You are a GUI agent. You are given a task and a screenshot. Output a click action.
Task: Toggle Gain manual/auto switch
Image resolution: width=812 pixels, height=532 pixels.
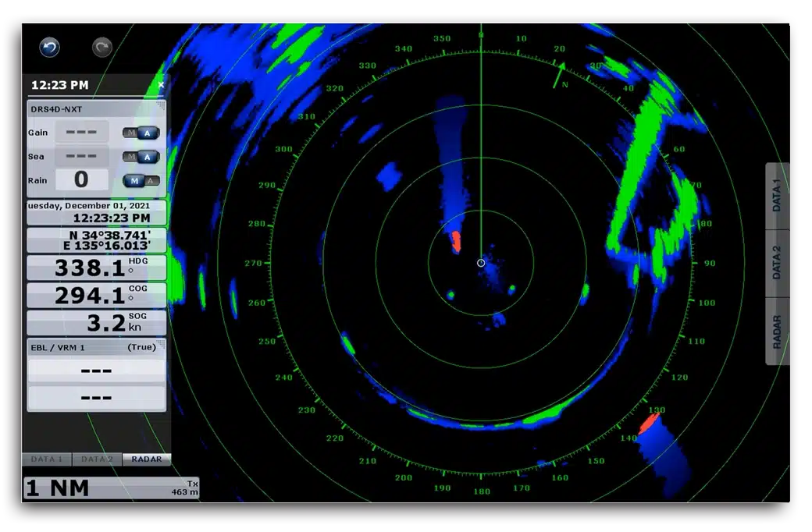coord(141,133)
